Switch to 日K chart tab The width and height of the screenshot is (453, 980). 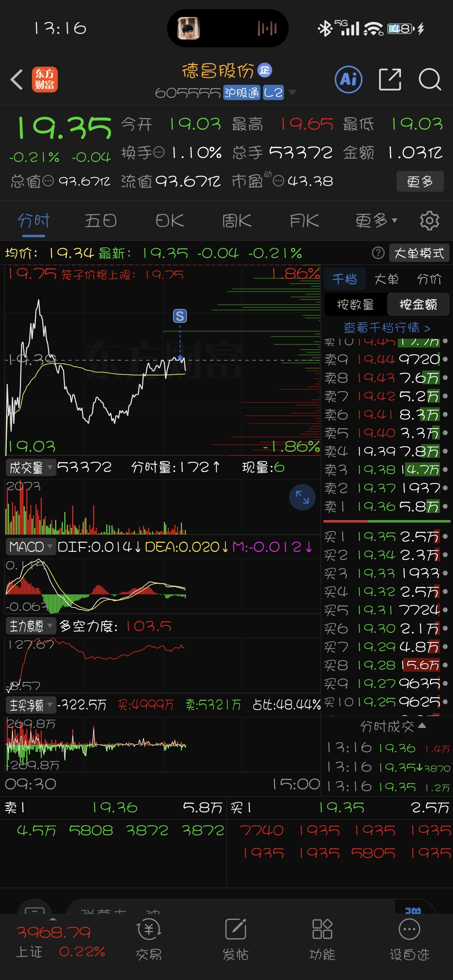click(x=170, y=221)
